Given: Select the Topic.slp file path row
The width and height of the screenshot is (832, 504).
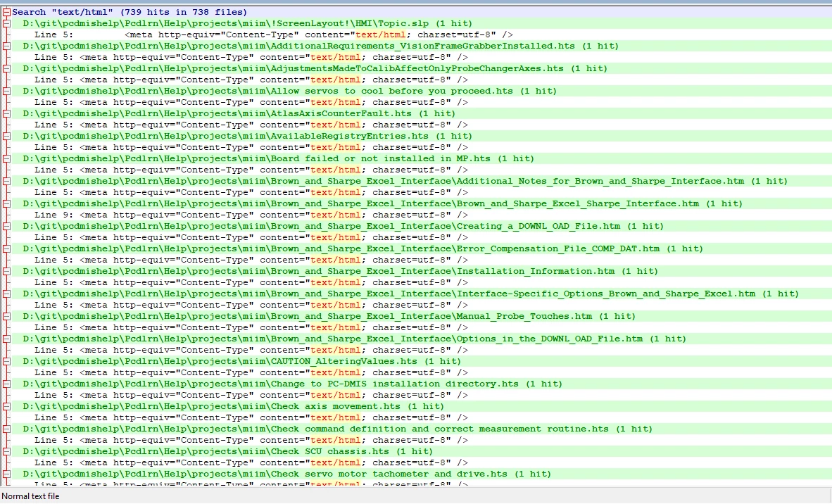Looking at the screenshot, I should (x=247, y=23).
